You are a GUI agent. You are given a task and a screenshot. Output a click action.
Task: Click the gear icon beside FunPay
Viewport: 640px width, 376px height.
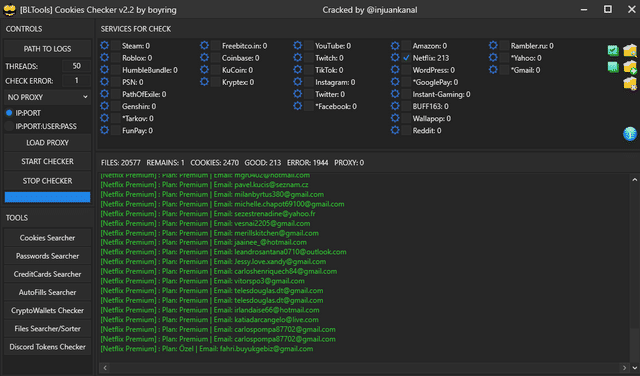(x=104, y=131)
